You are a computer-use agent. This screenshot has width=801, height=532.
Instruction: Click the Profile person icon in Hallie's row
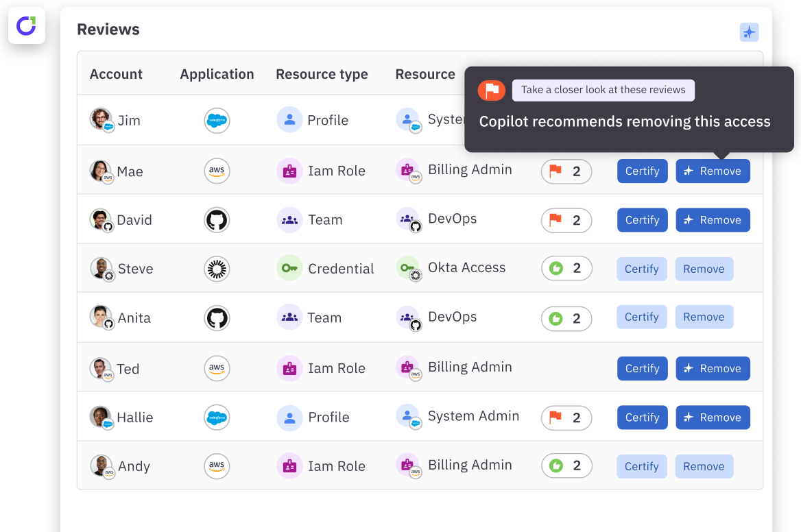point(289,417)
